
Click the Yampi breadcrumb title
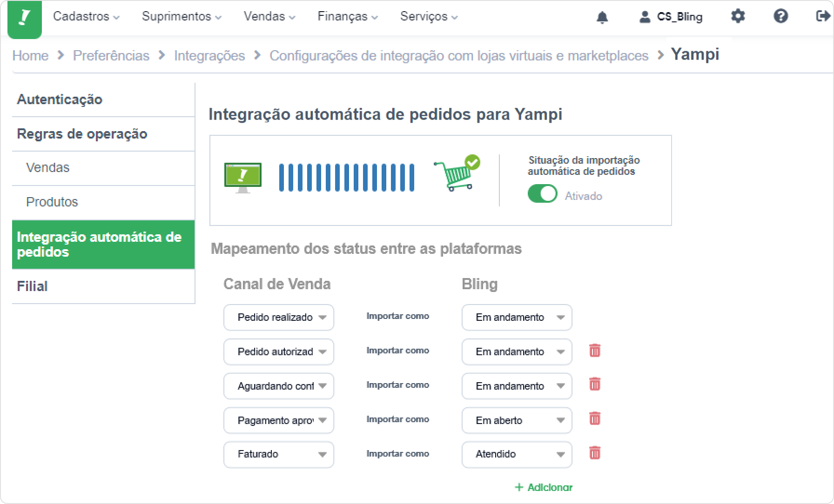(x=695, y=54)
